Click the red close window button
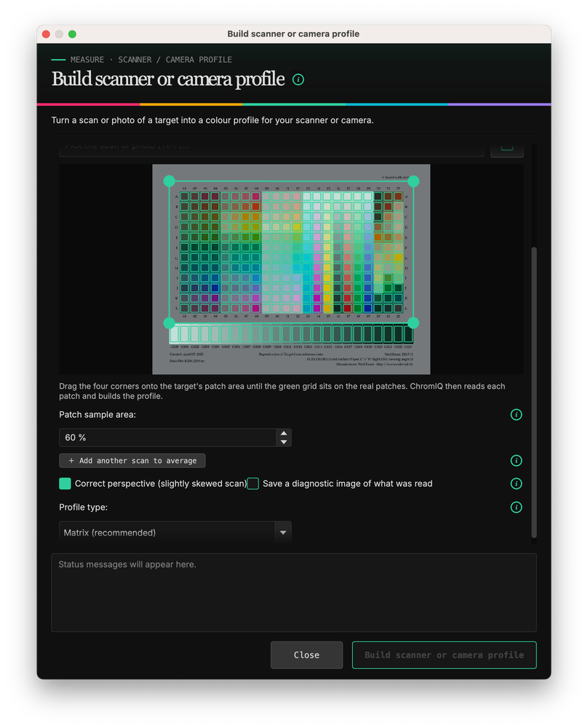This screenshot has height=728, width=588. click(x=46, y=34)
